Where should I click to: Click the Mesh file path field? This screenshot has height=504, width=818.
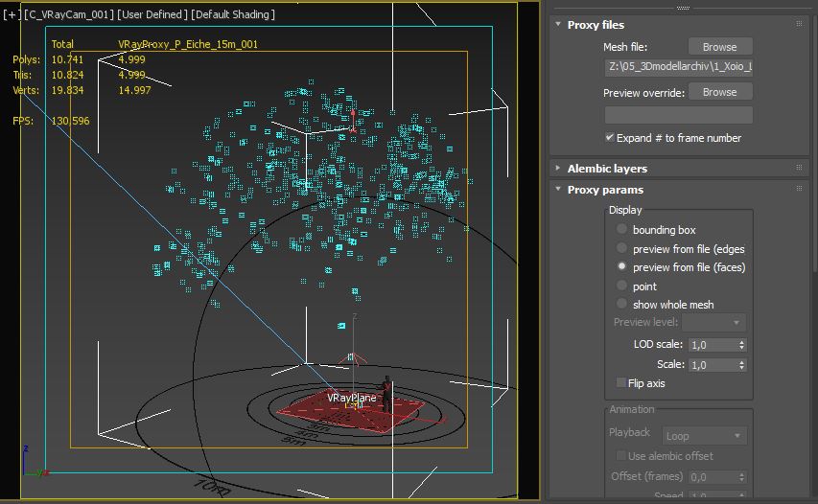click(x=678, y=67)
